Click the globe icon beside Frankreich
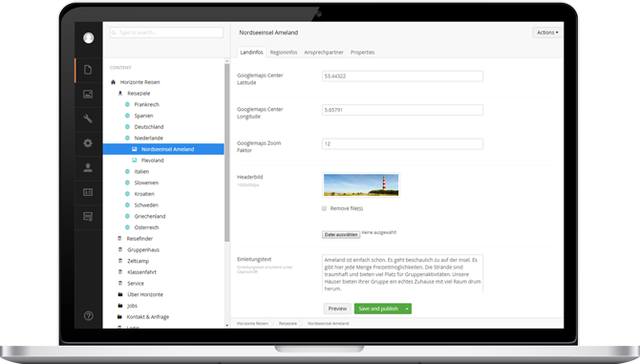 tap(127, 104)
